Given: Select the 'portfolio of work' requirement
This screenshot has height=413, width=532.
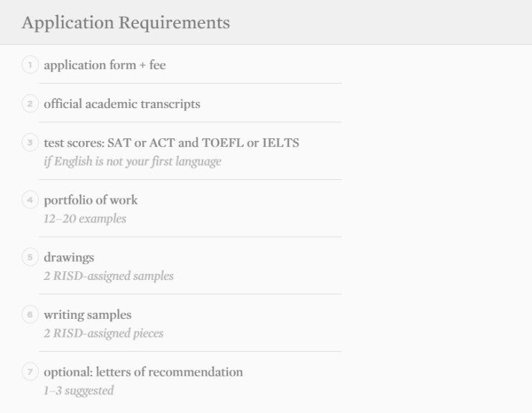Looking at the screenshot, I should (91, 199).
